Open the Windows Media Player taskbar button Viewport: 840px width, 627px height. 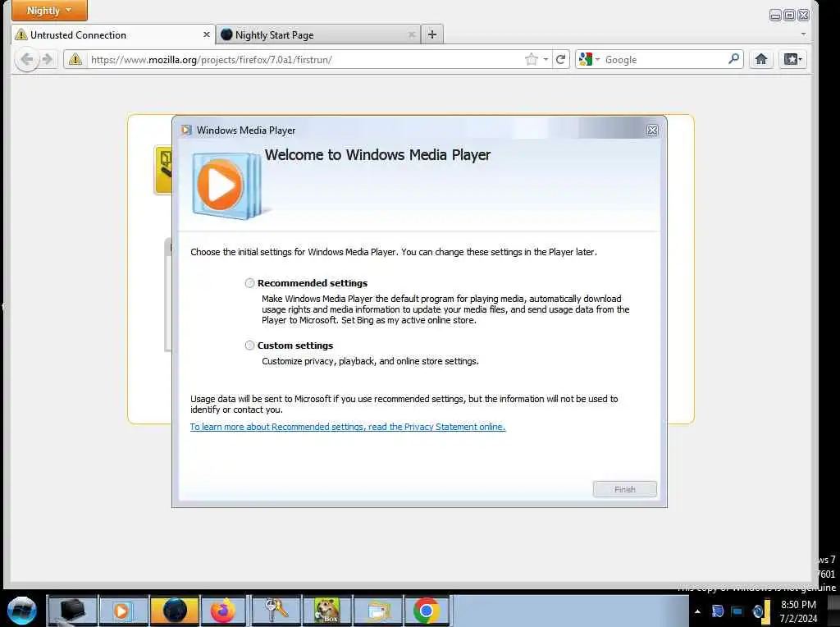[123, 611]
